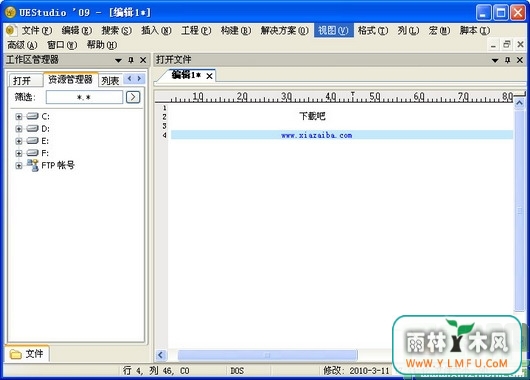
Task: Click the 修改: 2010-3-11 status field
Action: click(x=356, y=371)
